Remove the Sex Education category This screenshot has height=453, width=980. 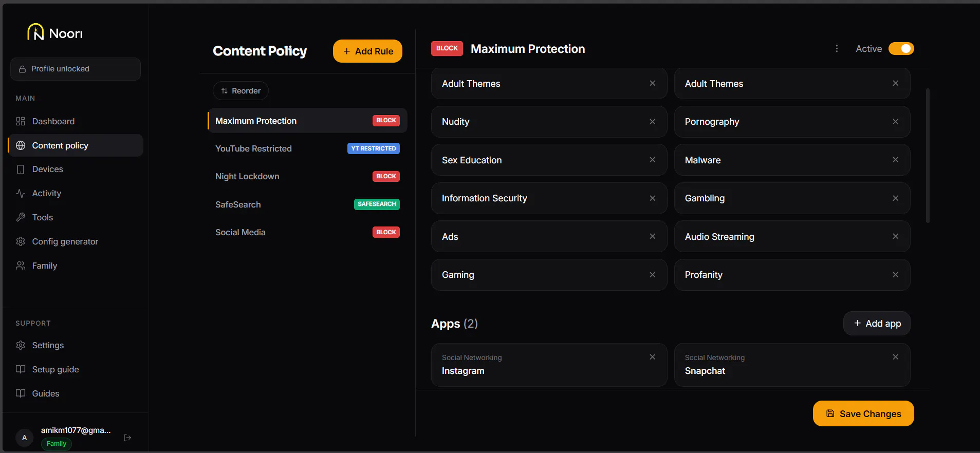coord(652,160)
